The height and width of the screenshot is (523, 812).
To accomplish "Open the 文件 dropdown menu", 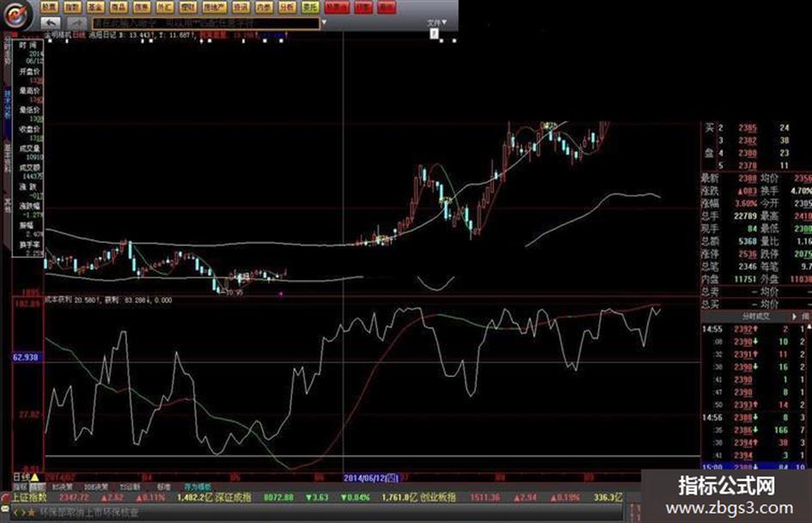I will click(x=437, y=23).
